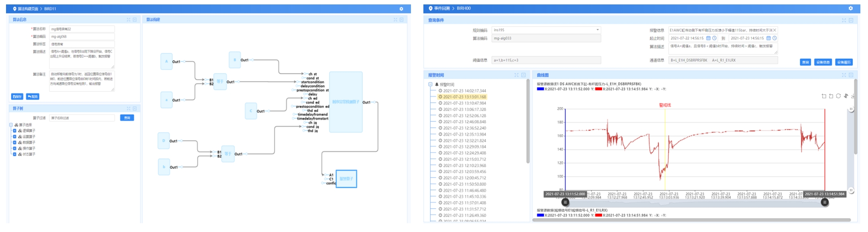Click the 算子过滤 filter input field
The height and width of the screenshot is (232, 868).
pyautogui.click(x=82, y=118)
